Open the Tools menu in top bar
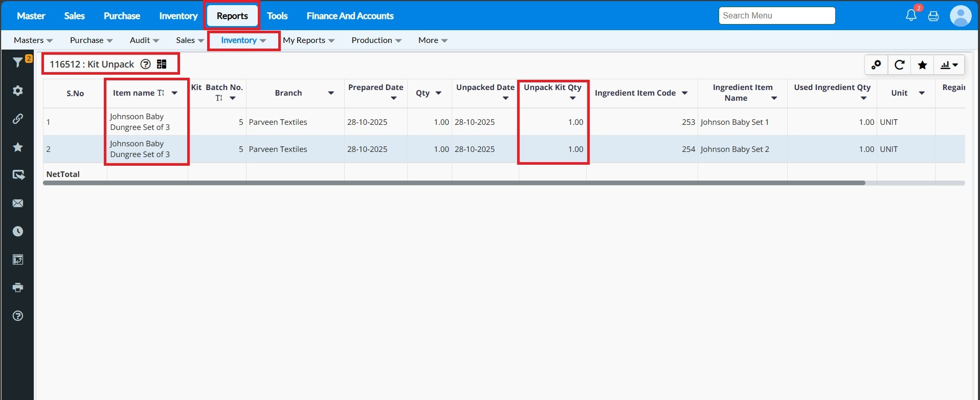The height and width of the screenshot is (400, 980). pos(277,16)
